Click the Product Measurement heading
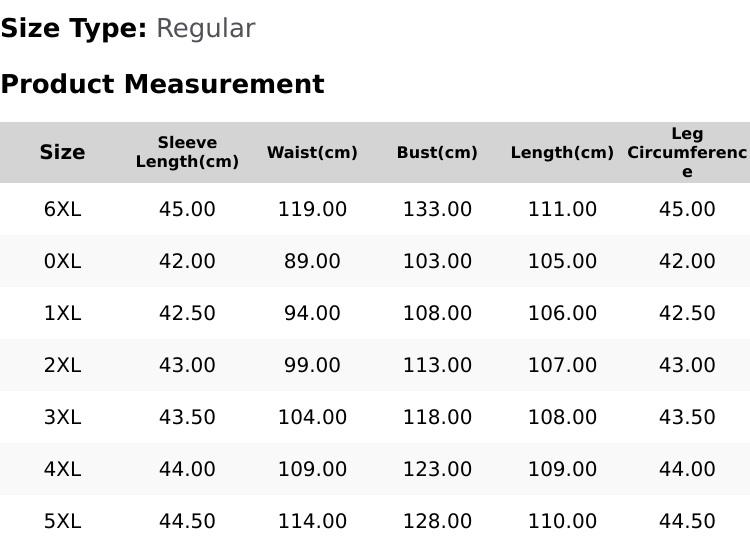Image resolution: width=750 pixels, height=547 pixels. coord(163,84)
